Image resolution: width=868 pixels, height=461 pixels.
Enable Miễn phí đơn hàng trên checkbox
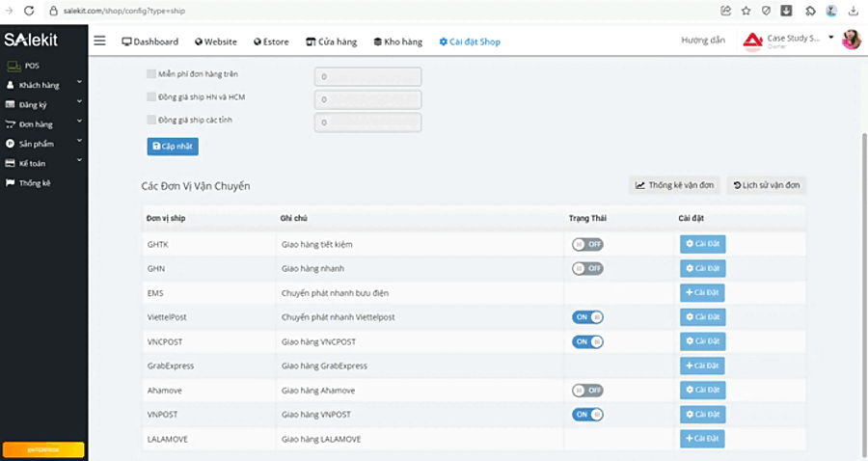(x=151, y=73)
